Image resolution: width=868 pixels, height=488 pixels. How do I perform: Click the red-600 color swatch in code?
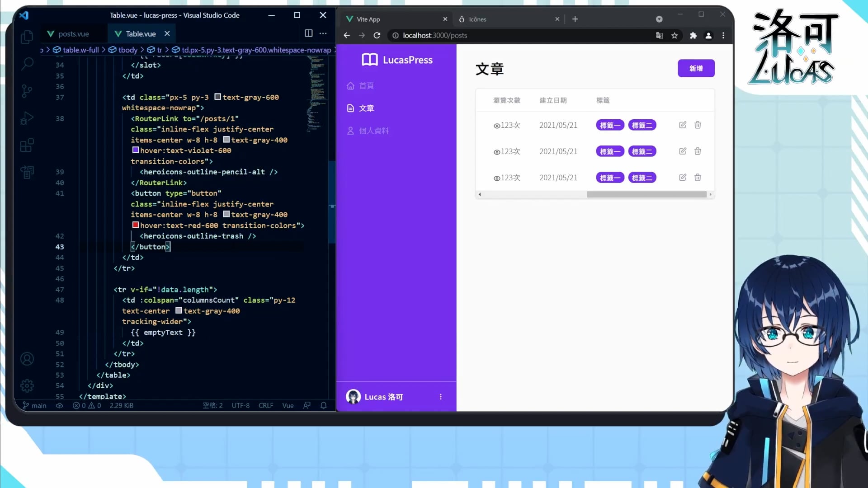[135, 225]
